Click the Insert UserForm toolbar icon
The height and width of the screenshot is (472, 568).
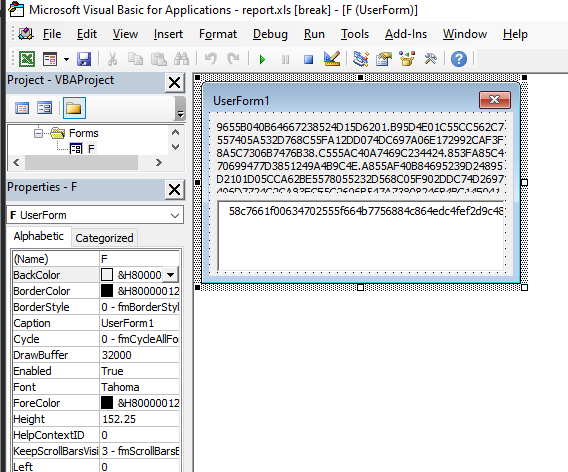pos(50,59)
